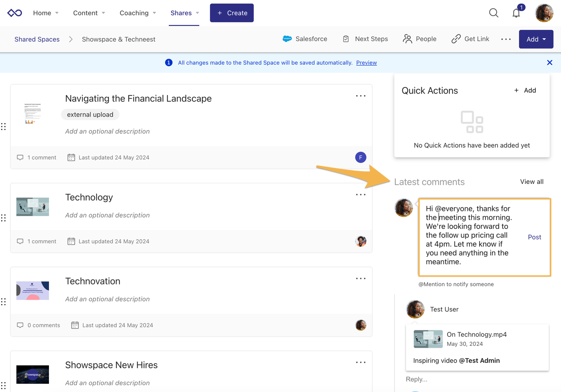Open the more options menu for Technology
This screenshot has height=392, width=561.
(x=360, y=195)
